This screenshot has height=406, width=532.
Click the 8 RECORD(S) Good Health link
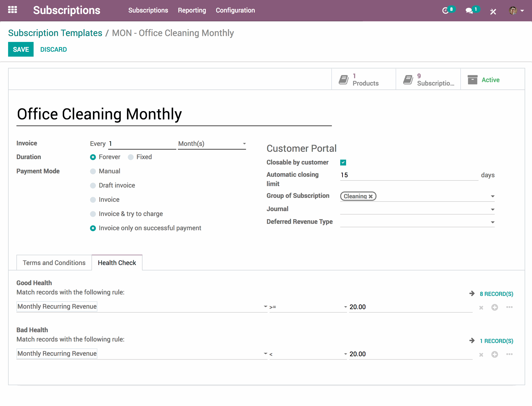[x=496, y=293]
